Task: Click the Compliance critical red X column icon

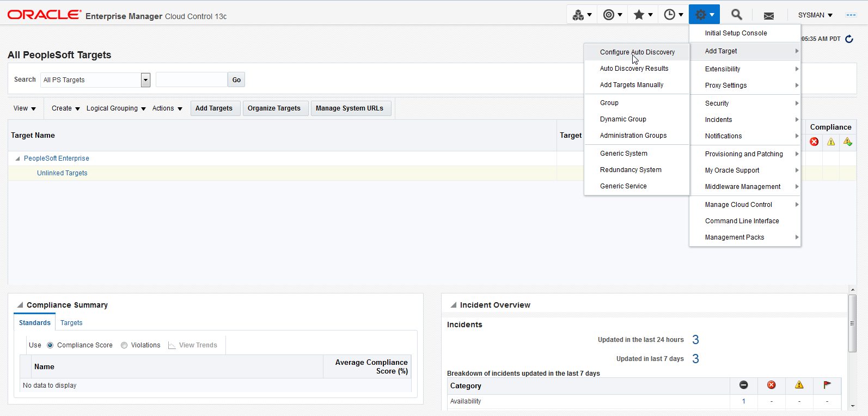Action: pyautogui.click(x=814, y=142)
